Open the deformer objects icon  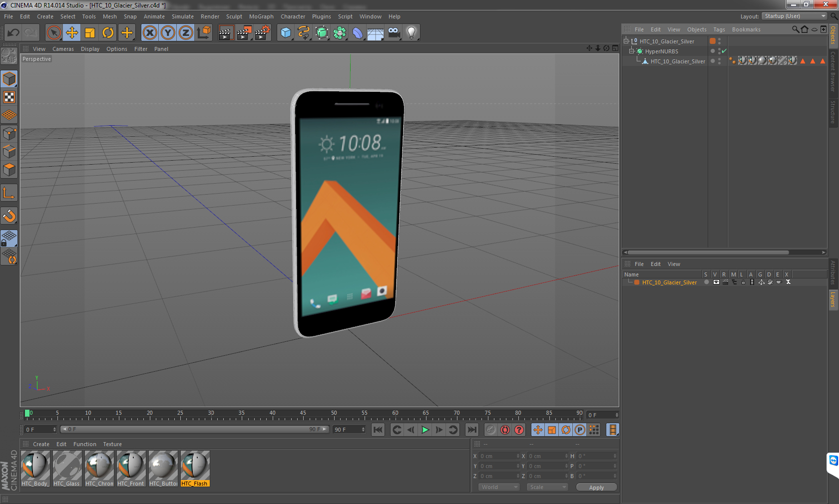[x=358, y=33]
